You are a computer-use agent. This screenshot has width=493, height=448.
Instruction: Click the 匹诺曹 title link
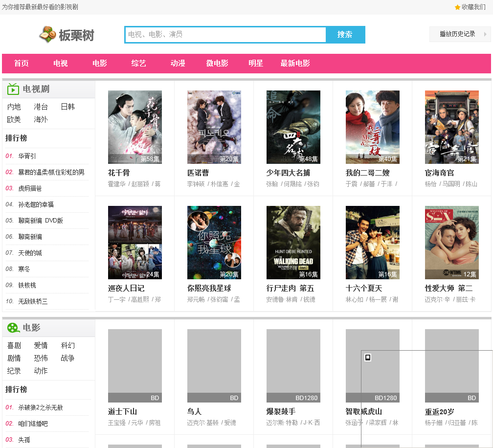click(x=198, y=173)
